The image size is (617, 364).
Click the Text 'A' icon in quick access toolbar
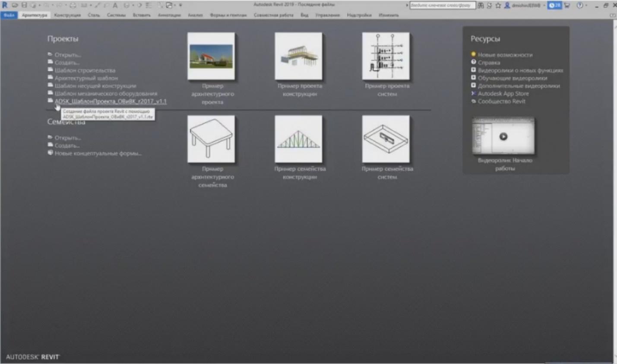[115, 5]
